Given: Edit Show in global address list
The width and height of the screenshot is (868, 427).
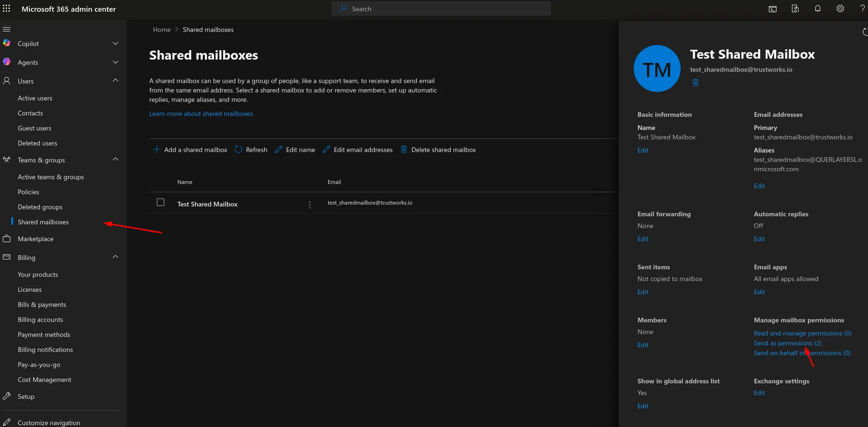Looking at the screenshot, I should (643, 406).
